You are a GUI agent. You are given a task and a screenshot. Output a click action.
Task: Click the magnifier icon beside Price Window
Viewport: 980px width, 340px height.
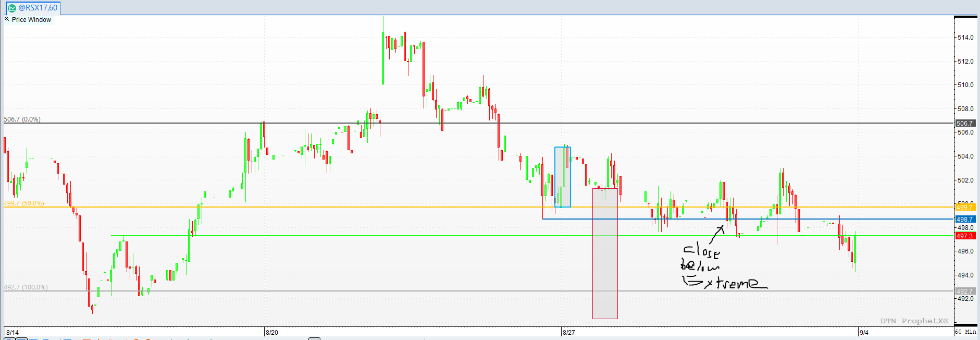click(x=7, y=19)
